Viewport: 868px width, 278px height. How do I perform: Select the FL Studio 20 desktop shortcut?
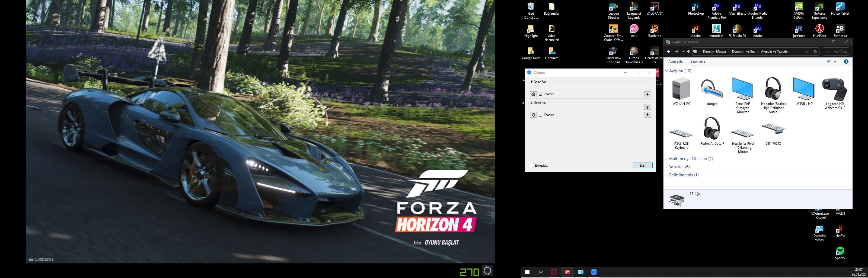point(737,31)
